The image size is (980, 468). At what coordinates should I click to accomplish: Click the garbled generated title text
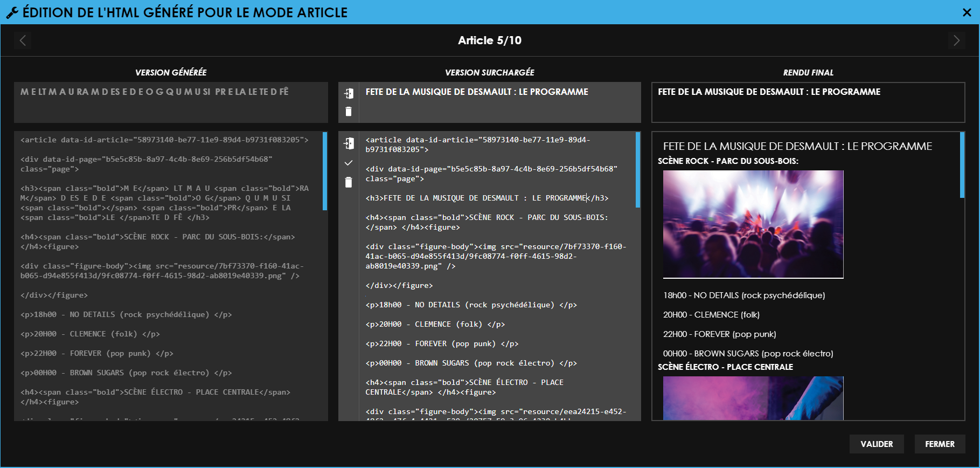155,92
